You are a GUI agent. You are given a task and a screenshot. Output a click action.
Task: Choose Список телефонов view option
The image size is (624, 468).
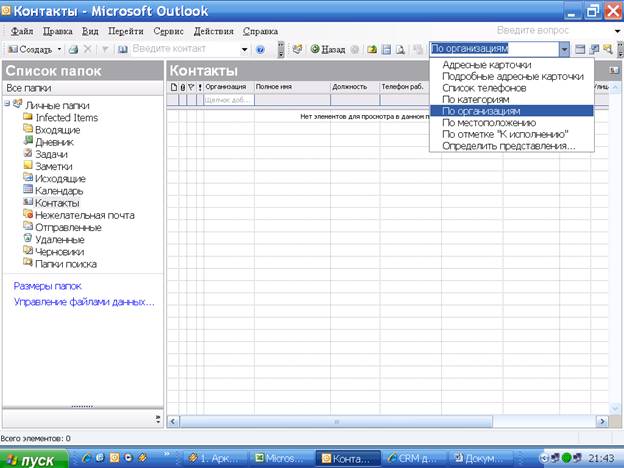pyautogui.click(x=484, y=88)
